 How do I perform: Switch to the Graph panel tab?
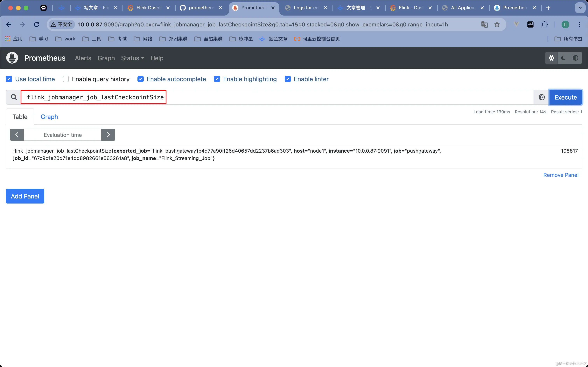[49, 117]
